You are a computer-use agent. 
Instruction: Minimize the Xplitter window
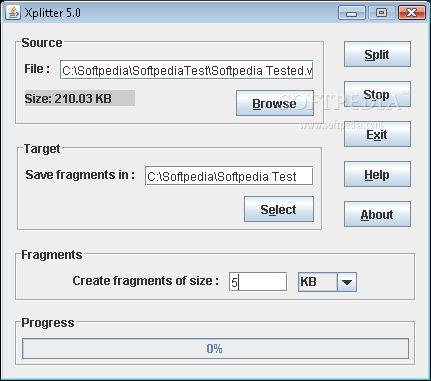(x=351, y=13)
